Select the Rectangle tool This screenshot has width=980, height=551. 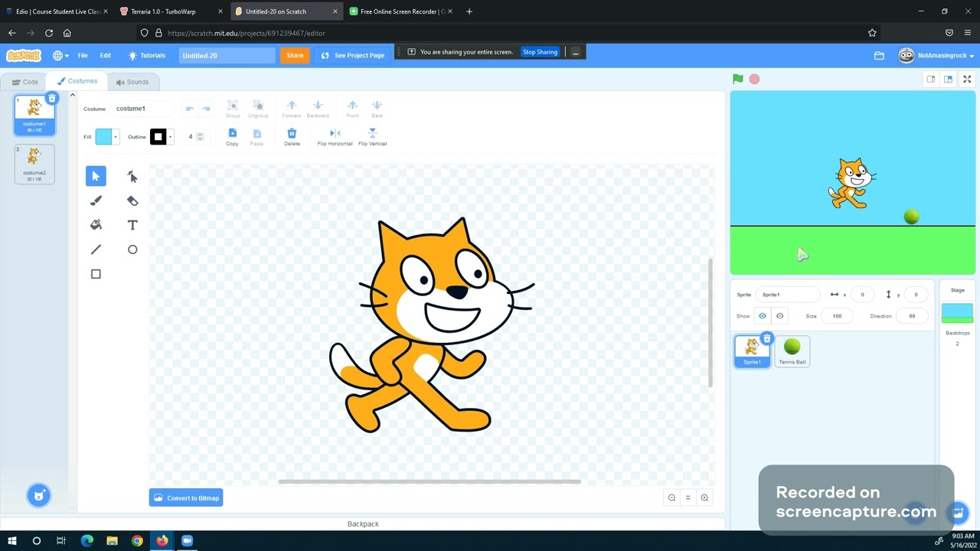[96, 274]
